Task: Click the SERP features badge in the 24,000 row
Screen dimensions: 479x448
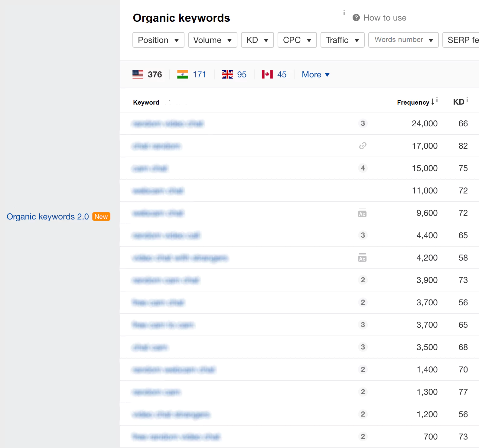Action: [x=363, y=123]
